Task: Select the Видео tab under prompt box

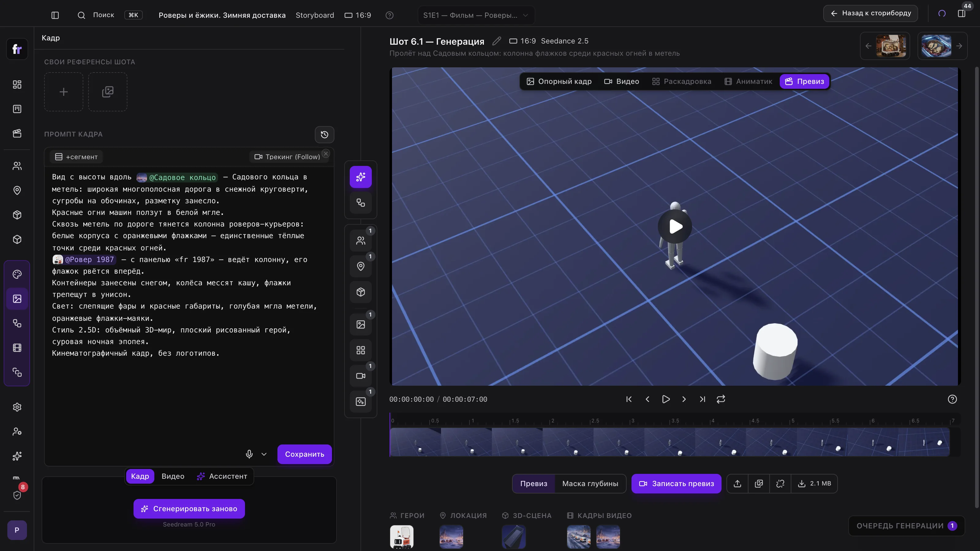Action: click(173, 476)
